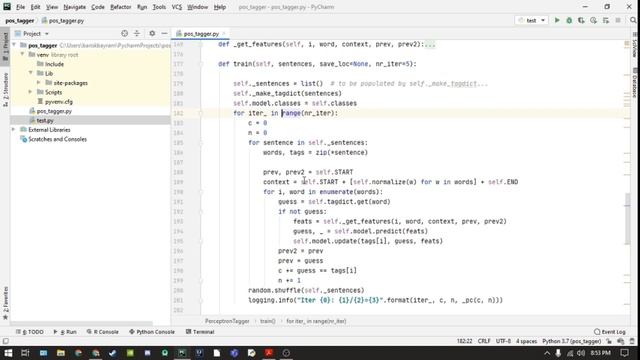Run the test configuration with green play
The width and height of the screenshot is (640, 360).
[557, 20]
